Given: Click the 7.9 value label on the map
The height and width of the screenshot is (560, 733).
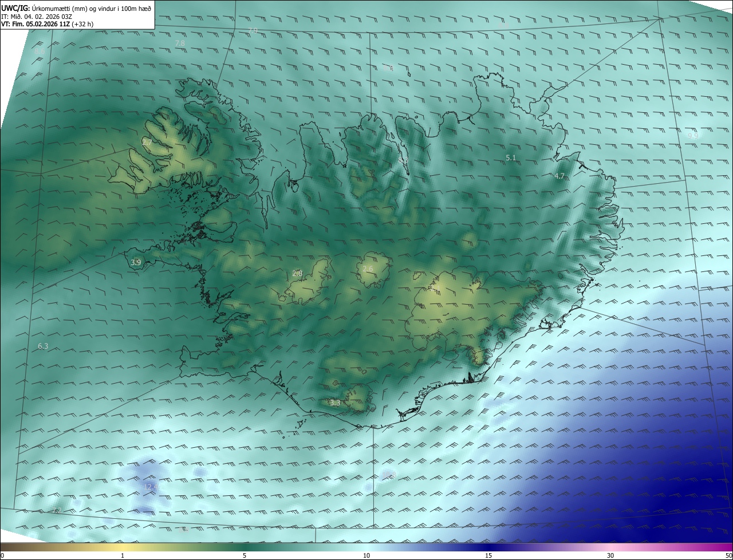Looking at the screenshot, I should tap(253, 30).
